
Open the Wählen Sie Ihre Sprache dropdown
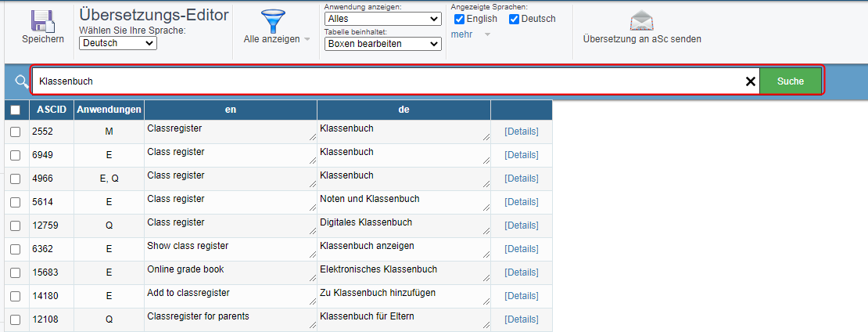pos(118,43)
